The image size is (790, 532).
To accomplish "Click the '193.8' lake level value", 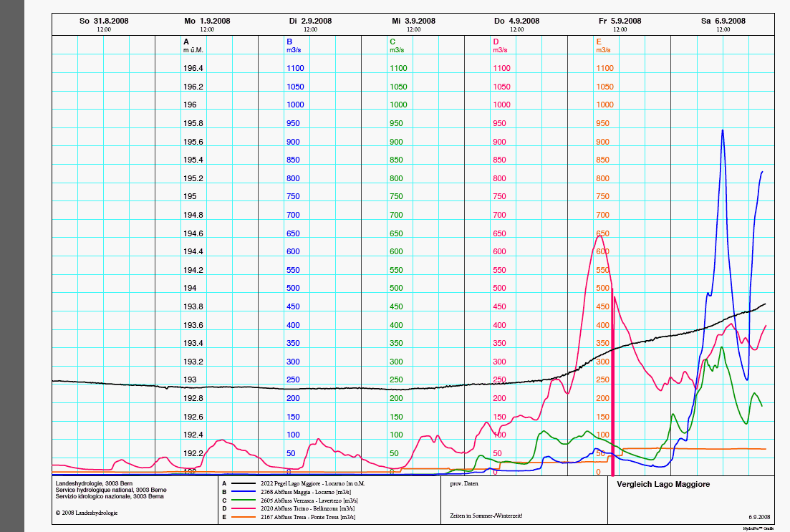I will tap(193, 306).
